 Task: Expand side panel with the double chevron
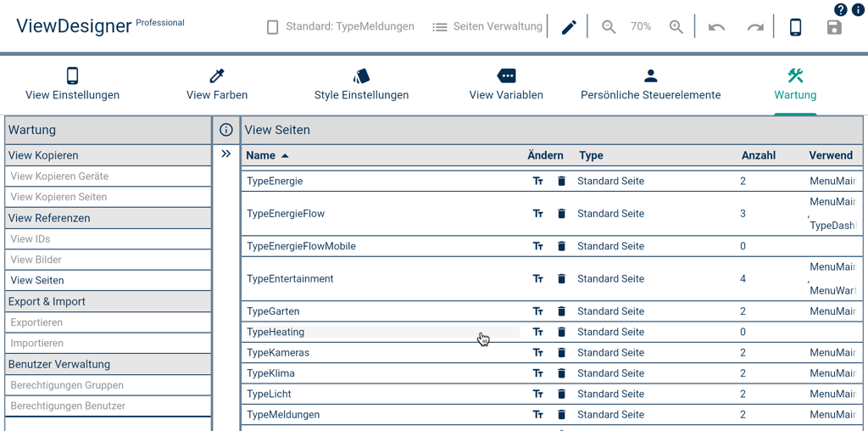(225, 154)
